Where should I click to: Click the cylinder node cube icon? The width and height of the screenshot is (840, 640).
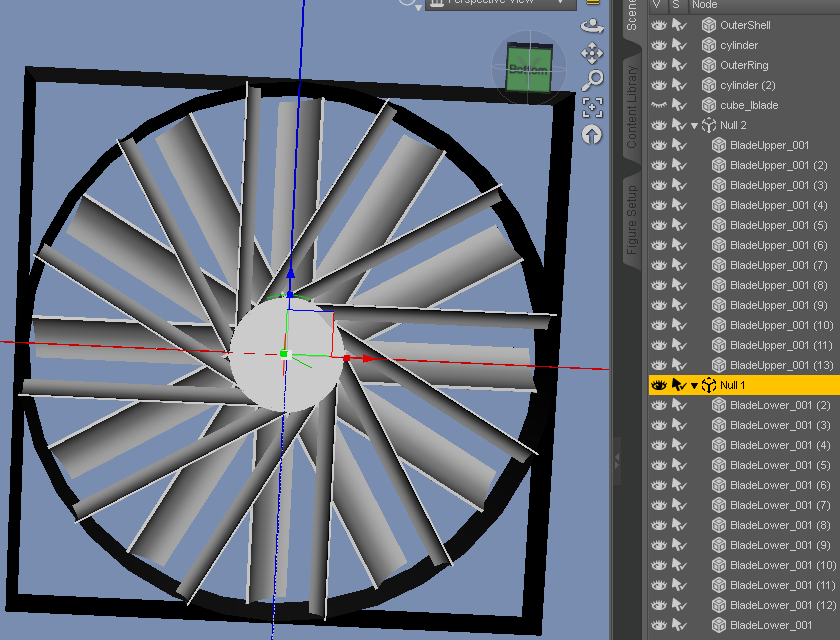(709, 45)
